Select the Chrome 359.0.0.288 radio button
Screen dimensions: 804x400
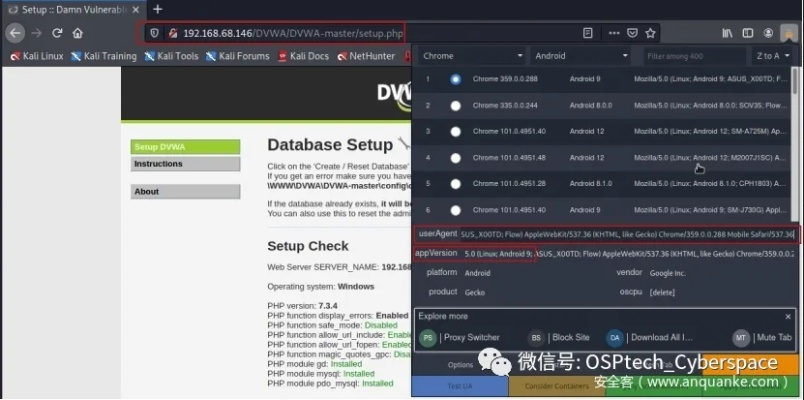pyautogui.click(x=456, y=78)
